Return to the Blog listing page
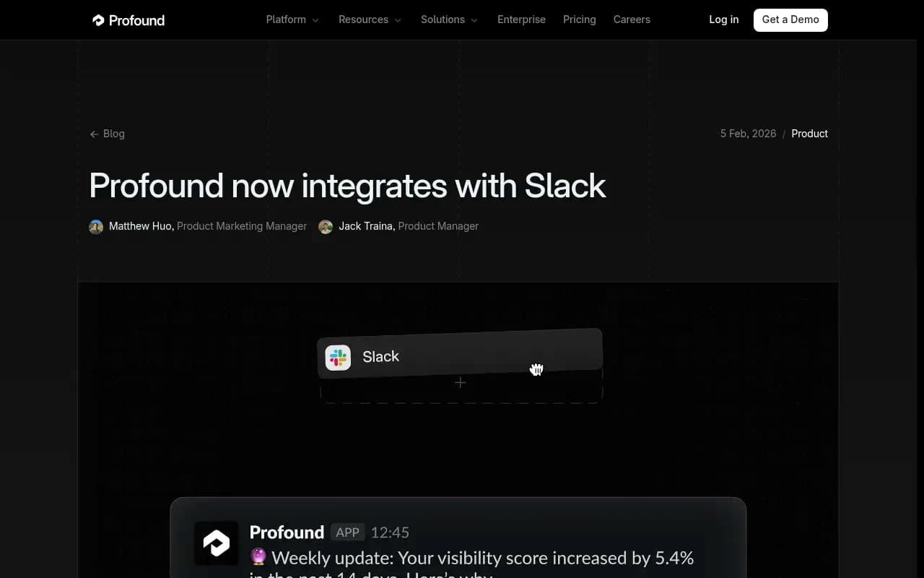 pyautogui.click(x=113, y=134)
